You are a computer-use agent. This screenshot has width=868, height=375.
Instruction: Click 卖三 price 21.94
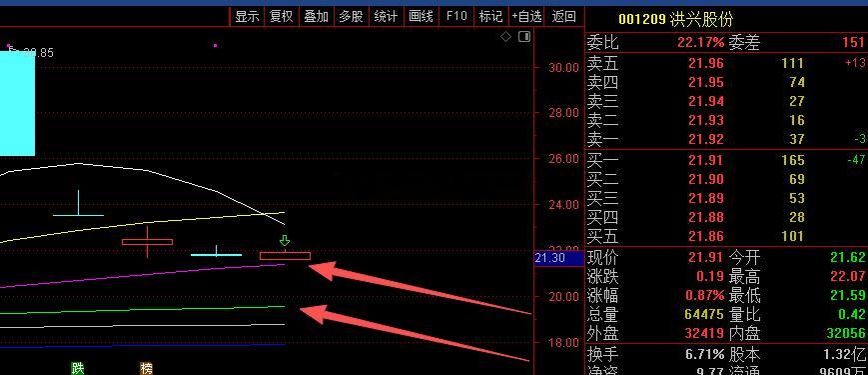click(706, 101)
